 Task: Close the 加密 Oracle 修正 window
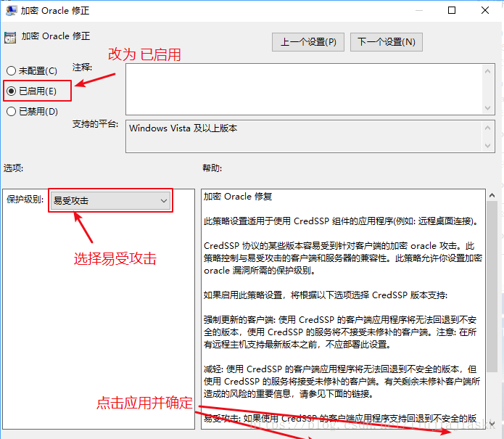pos(485,10)
